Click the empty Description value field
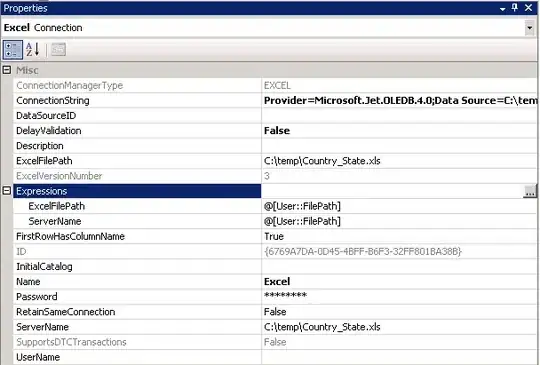Screen dimensions: 540x365 coord(399,146)
